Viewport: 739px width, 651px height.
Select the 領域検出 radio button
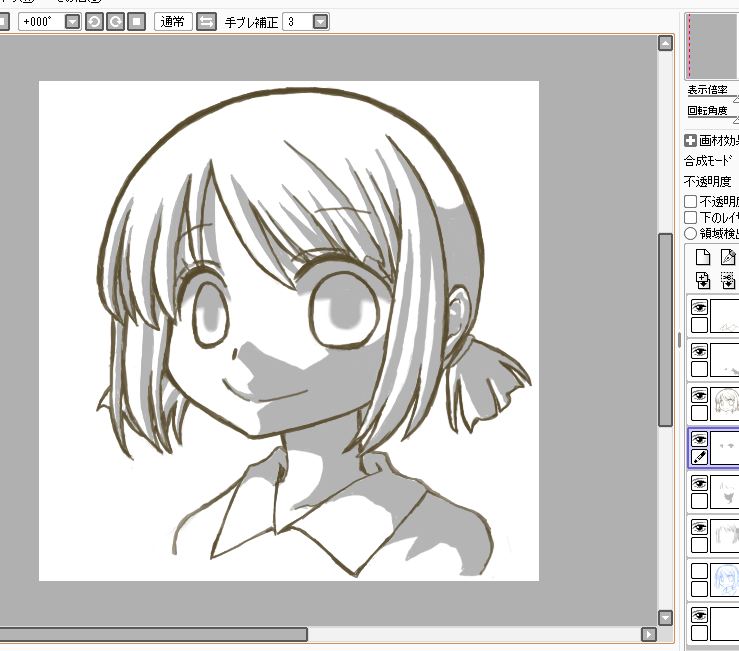coord(690,233)
